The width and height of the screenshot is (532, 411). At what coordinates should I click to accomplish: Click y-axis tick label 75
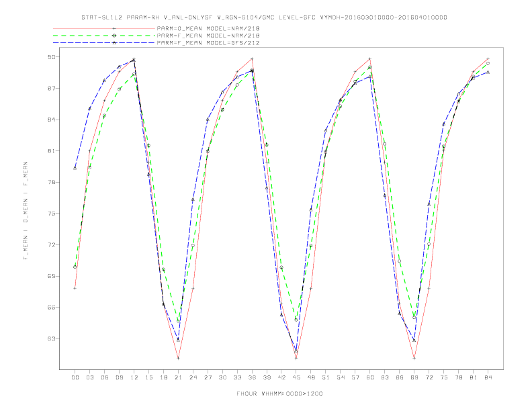51,214
